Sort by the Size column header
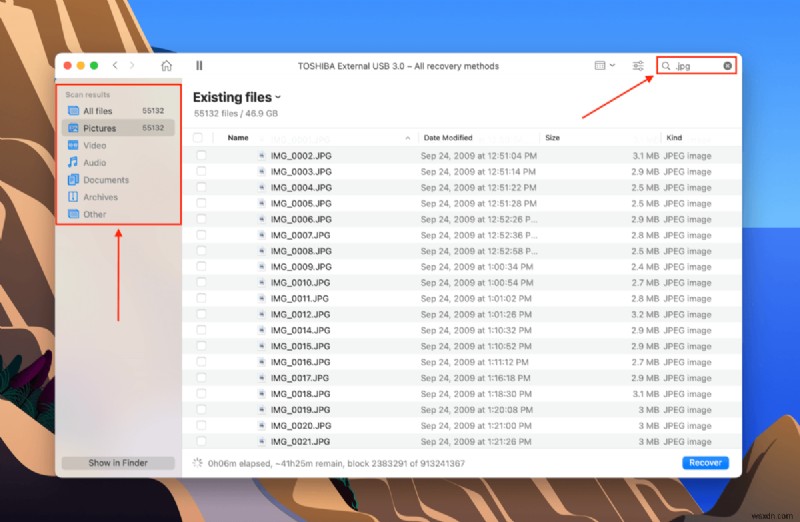The image size is (800, 522). tap(552, 138)
